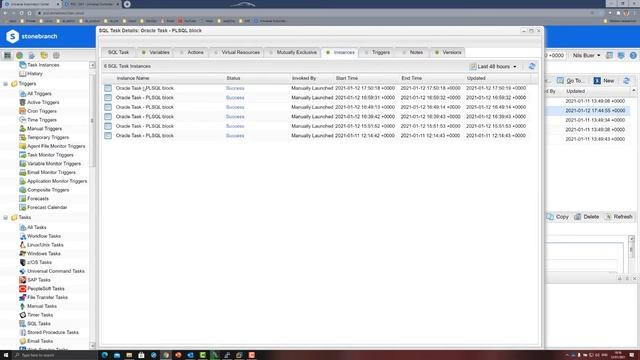Click the Delete button in background panel
Screen dimensions: 640x360
click(587, 217)
